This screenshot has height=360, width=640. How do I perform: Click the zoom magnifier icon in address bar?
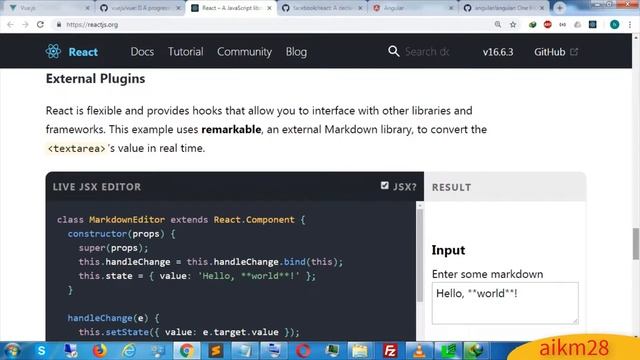(x=498, y=24)
